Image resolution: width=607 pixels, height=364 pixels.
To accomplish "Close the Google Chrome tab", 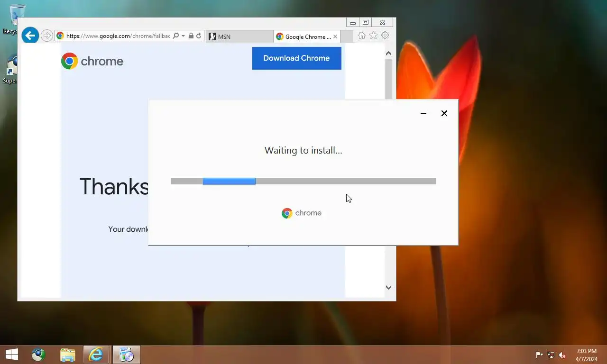I will (335, 36).
